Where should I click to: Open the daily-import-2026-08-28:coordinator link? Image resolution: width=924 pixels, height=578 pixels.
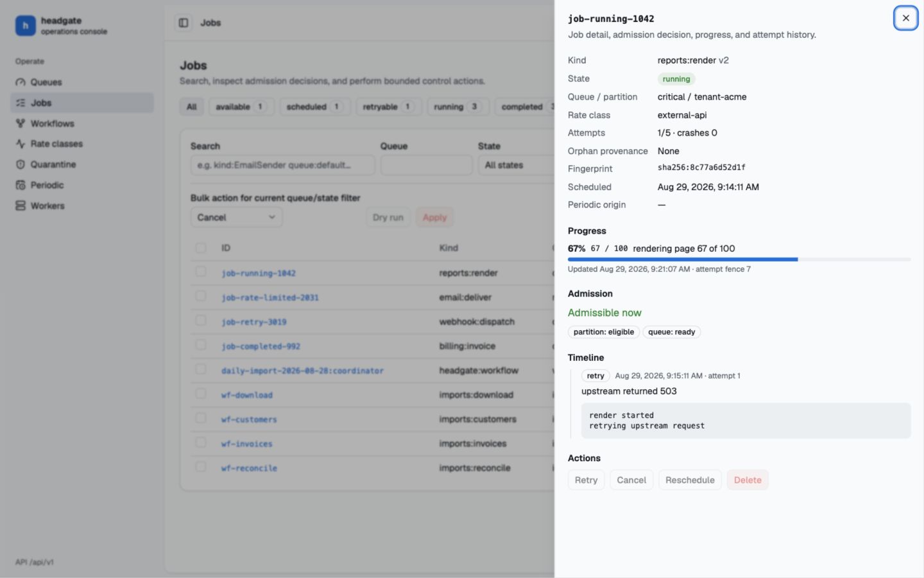302,371
